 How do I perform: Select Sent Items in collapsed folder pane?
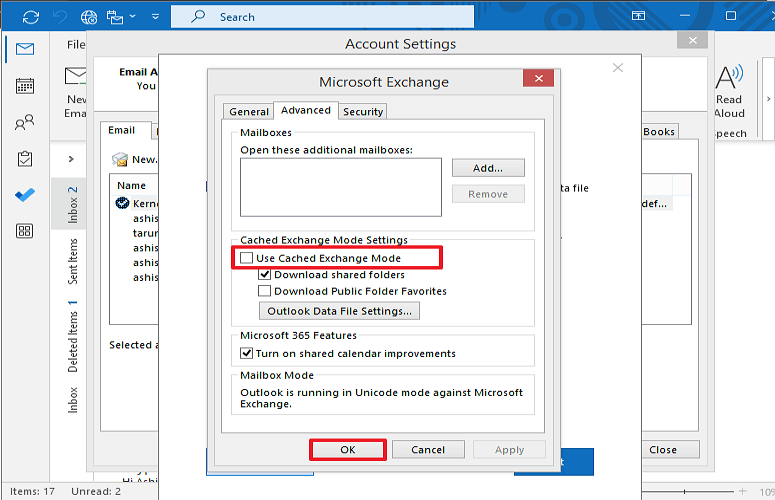tap(73, 261)
